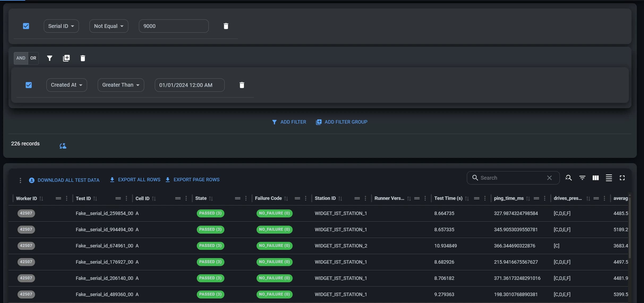Add nested filter group via plus icon

tap(66, 58)
